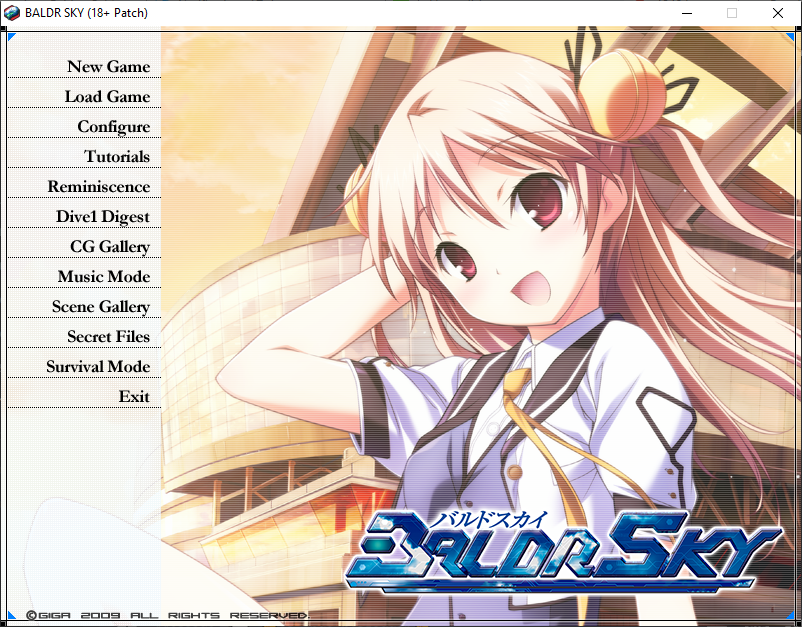View the CG Gallery
This screenshot has height=627, width=802.
(x=110, y=247)
